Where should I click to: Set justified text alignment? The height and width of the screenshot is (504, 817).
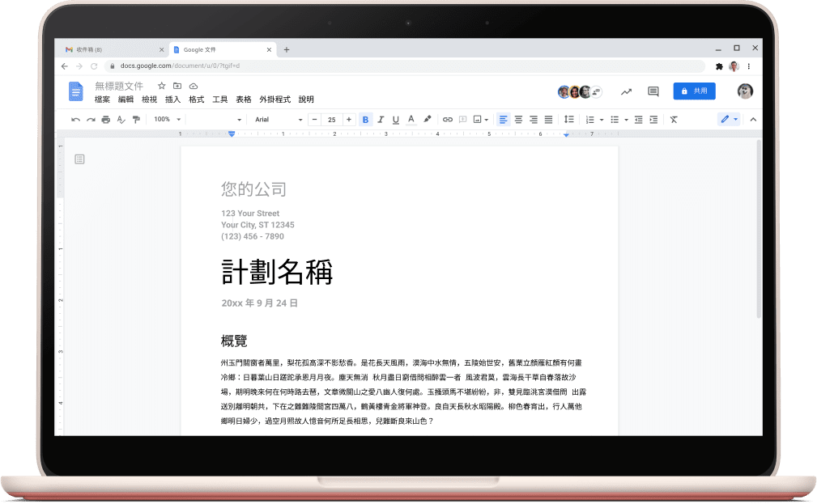(549, 120)
